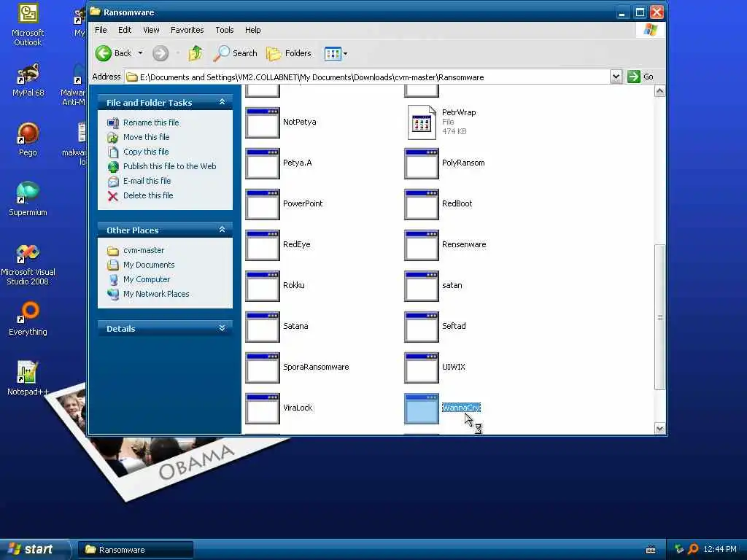Select the PetrWrap file icon

[422, 122]
